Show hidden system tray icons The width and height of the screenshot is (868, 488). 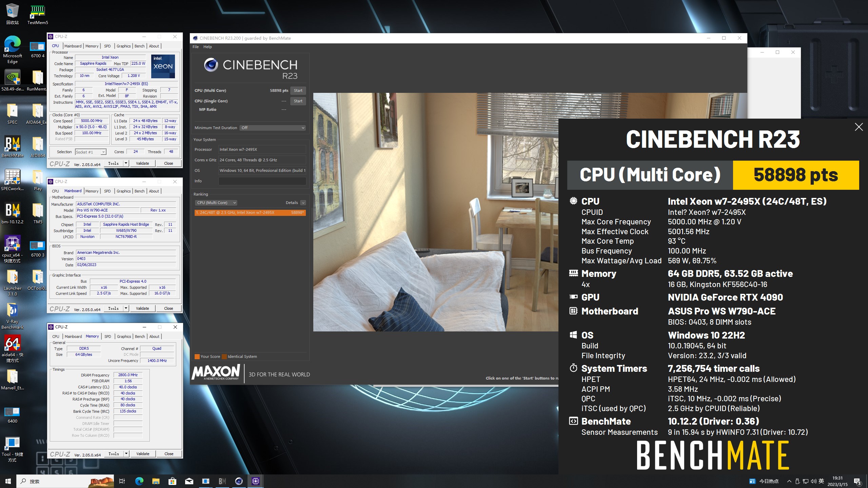tap(789, 481)
